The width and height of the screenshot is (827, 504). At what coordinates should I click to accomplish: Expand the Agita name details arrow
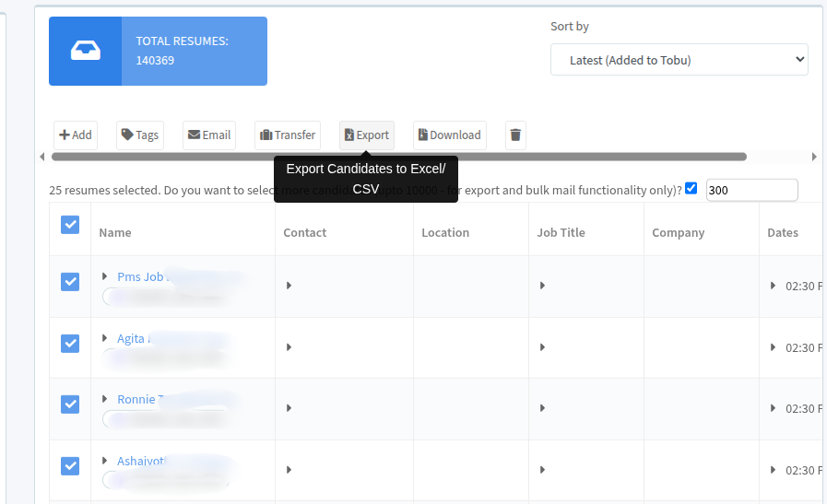(104, 338)
